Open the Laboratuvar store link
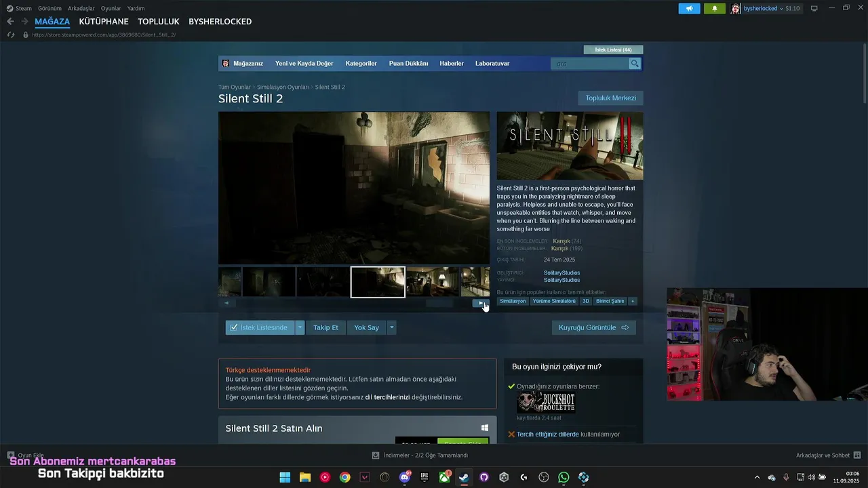This screenshot has width=868, height=488. [x=492, y=63]
